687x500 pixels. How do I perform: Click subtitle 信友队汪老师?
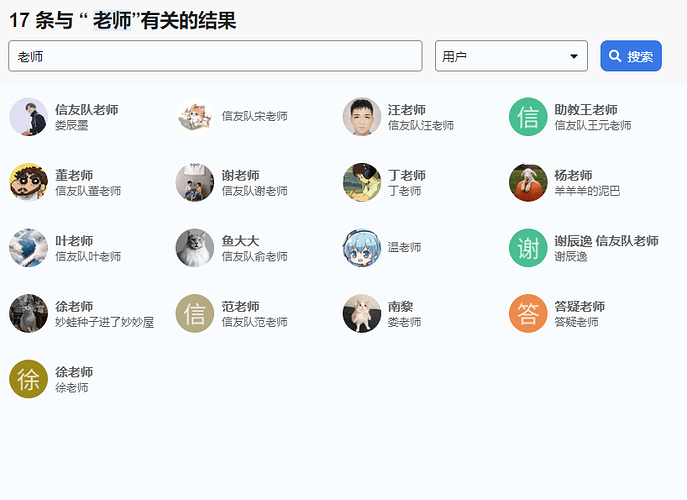point(421,125)
